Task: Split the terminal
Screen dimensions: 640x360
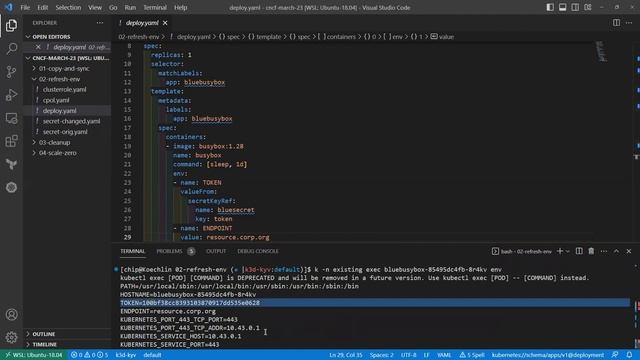Action: point(579,251)
